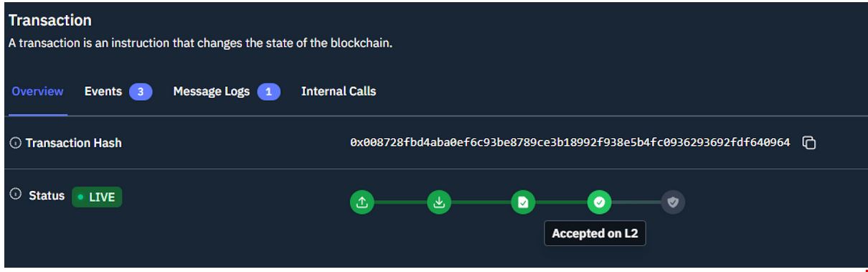Screen dimensions: 868x272
Task: Select the first upload-arrow status step icon
Action: pos(362,202)
